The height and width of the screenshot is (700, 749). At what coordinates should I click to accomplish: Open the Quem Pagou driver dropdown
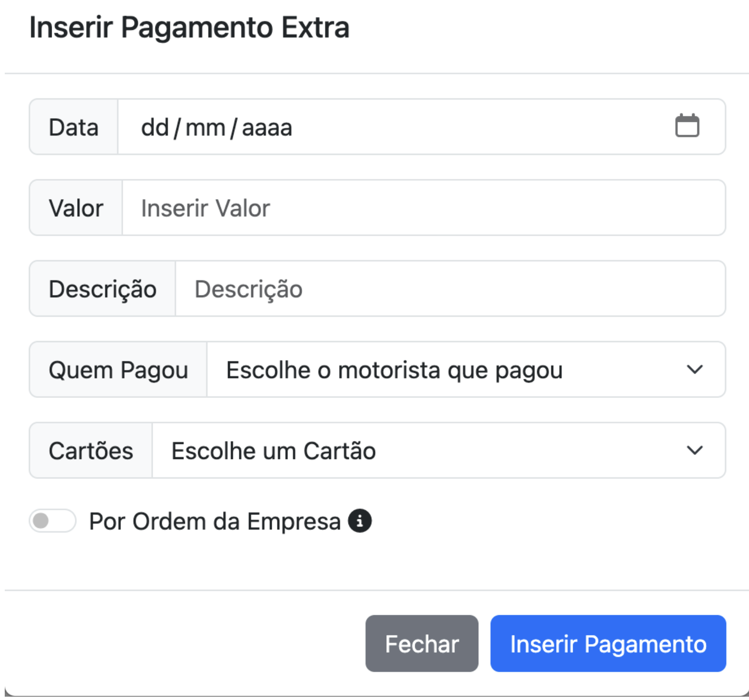(x=466, y=369)
